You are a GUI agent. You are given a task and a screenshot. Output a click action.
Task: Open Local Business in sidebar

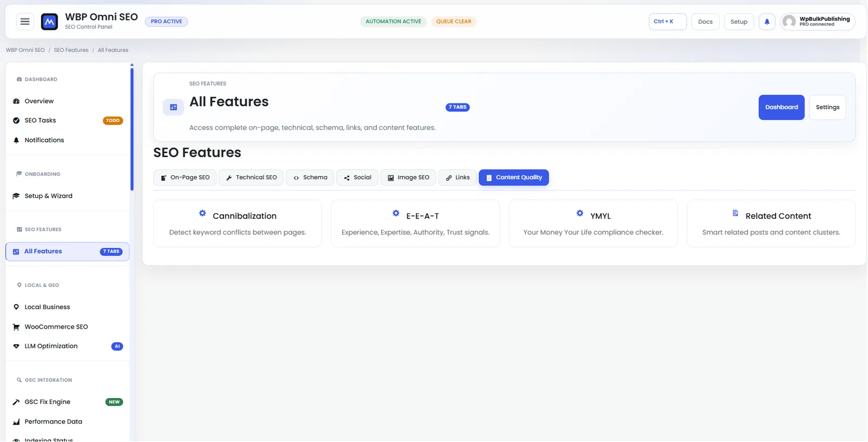68,307
